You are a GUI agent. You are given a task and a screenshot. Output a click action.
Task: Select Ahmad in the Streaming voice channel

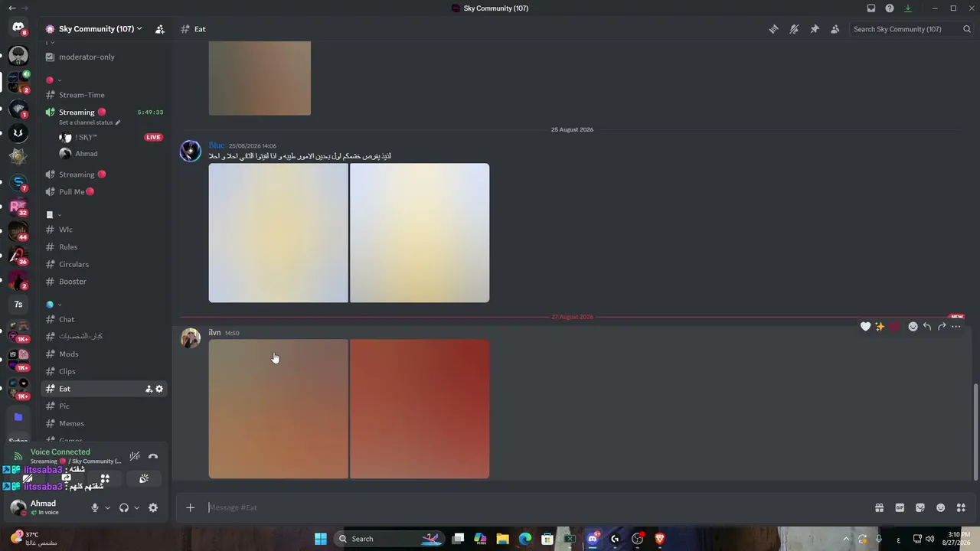pos(112,154)
